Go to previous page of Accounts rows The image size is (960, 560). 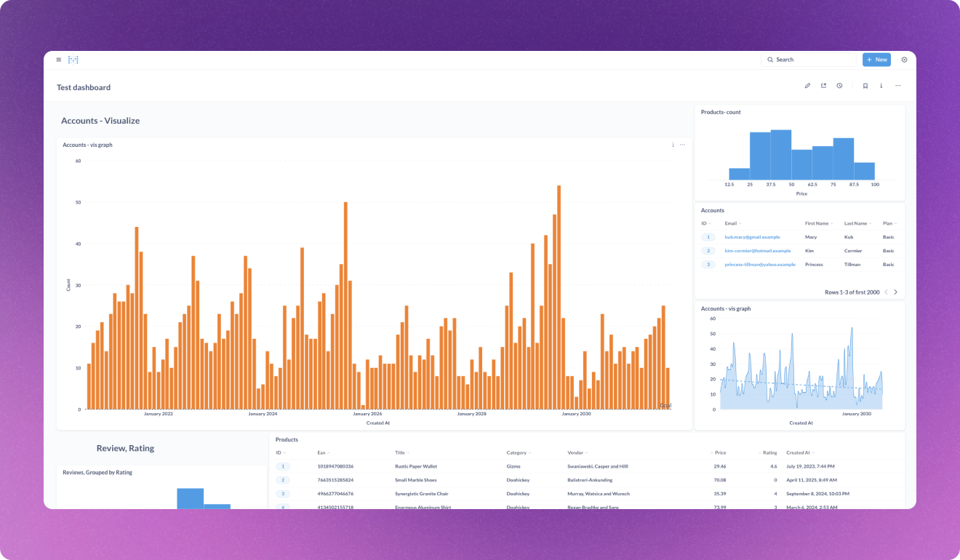click(886, 292)
